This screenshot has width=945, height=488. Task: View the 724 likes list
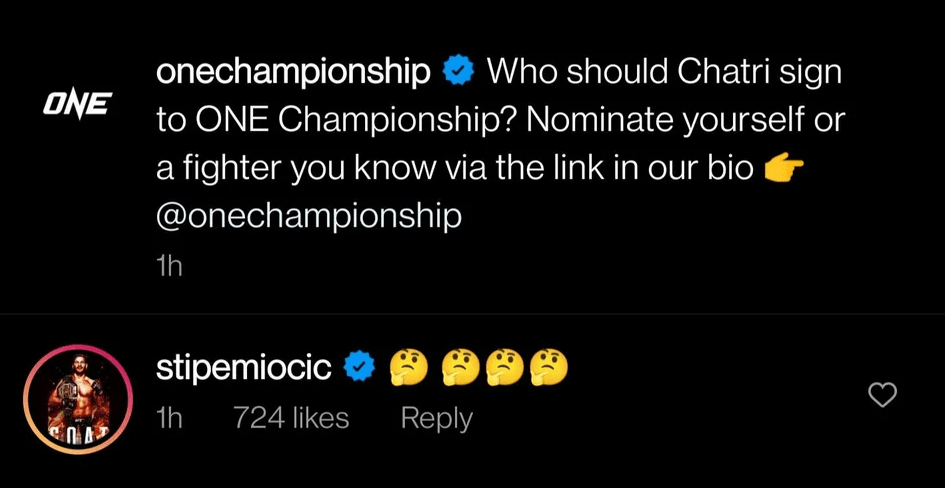click(x=291, y=418)
